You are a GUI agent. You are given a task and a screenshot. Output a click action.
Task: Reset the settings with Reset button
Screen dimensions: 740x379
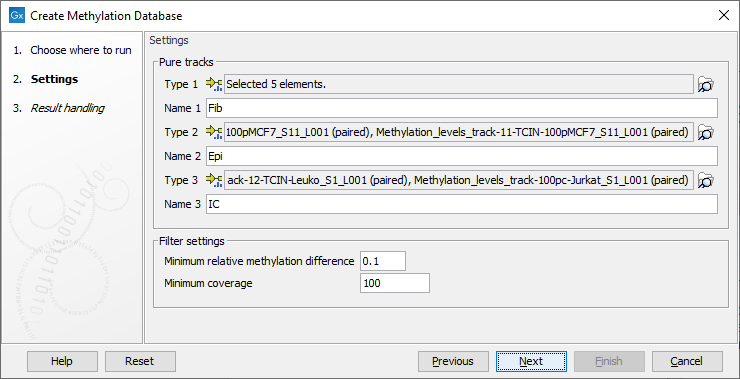click(x=140, y=362)
